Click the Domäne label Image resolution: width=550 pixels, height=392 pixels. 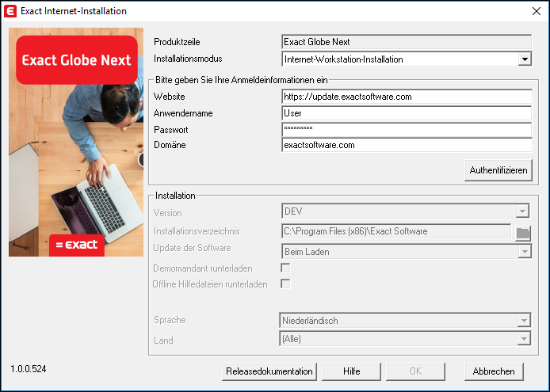tap(170, 145)
